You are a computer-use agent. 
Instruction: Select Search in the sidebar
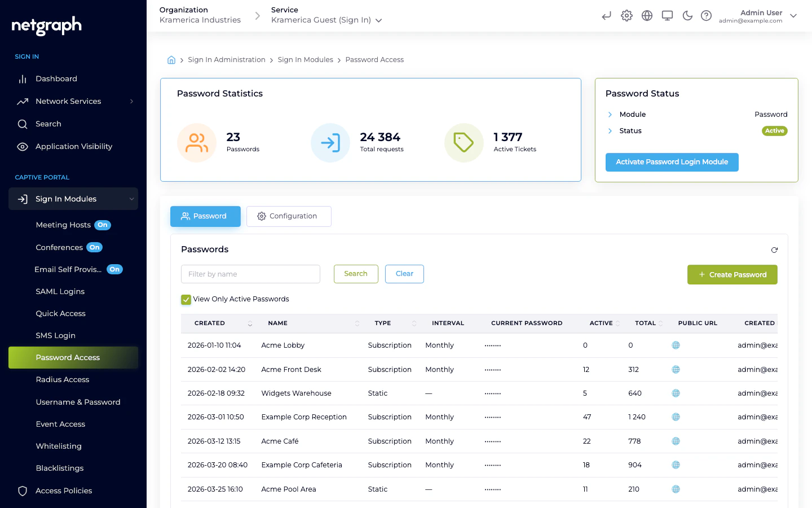click(48, 124)
